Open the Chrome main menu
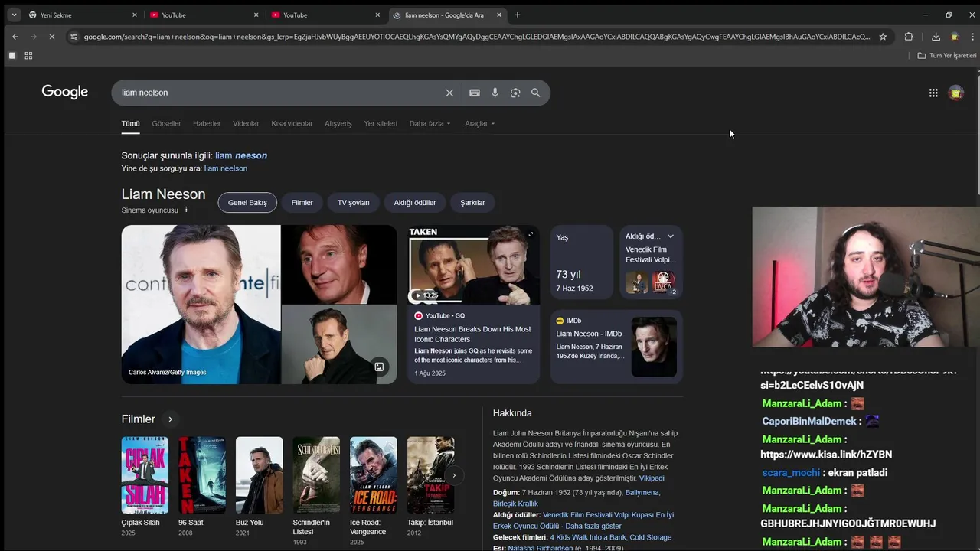Image resolution: width=980 pixels, height=551 pixels. [972, 37]
